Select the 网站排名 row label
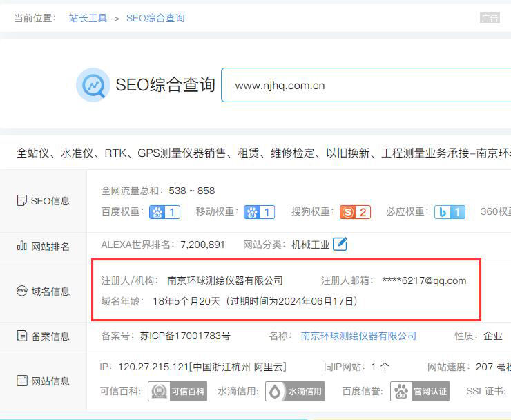Image resolution: width=511 pixels, height=420 pixels. click(43, 247)
